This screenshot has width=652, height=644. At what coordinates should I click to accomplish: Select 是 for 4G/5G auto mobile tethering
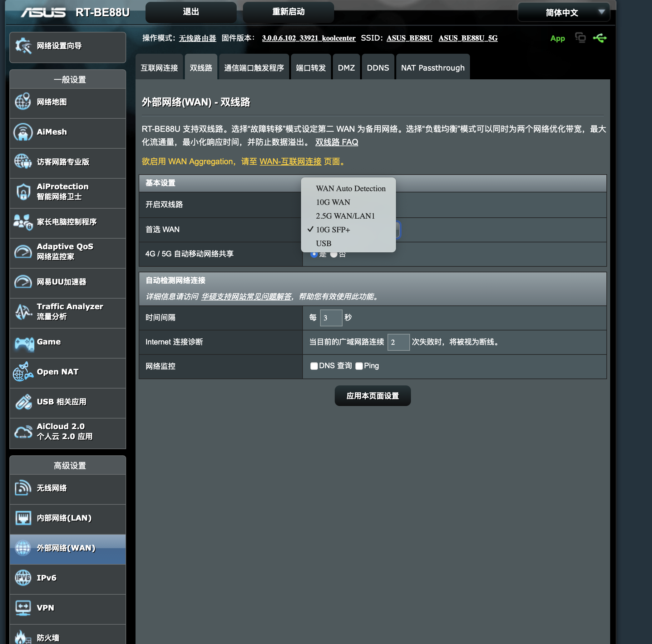pos(314,255)
